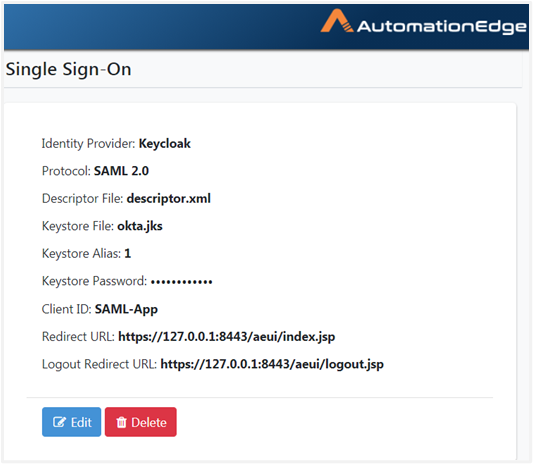Click the Edit button
533x464 pixels.
(71, 422)
